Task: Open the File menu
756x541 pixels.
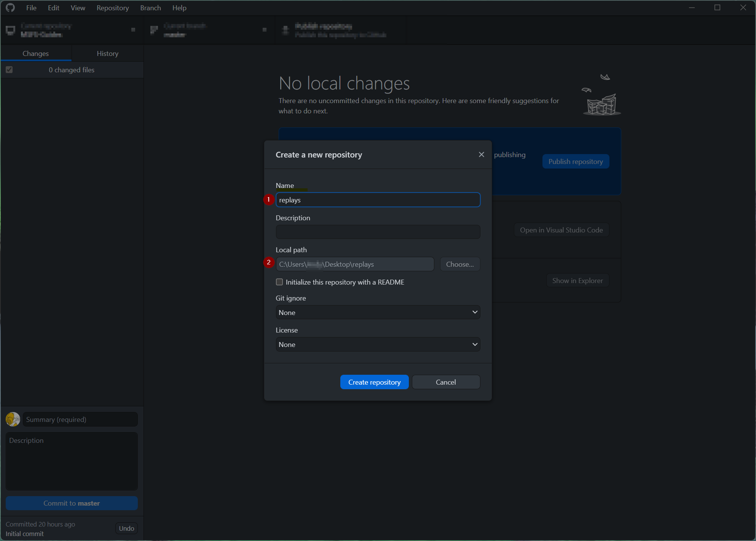Action: 31,8
